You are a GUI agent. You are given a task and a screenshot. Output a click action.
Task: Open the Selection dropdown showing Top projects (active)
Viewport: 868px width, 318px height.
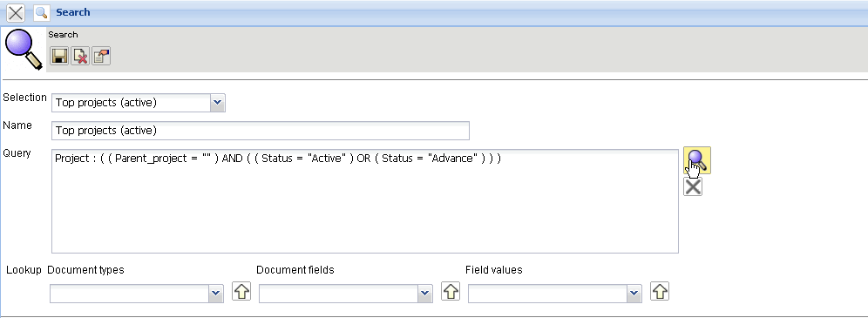coord(139,103)
